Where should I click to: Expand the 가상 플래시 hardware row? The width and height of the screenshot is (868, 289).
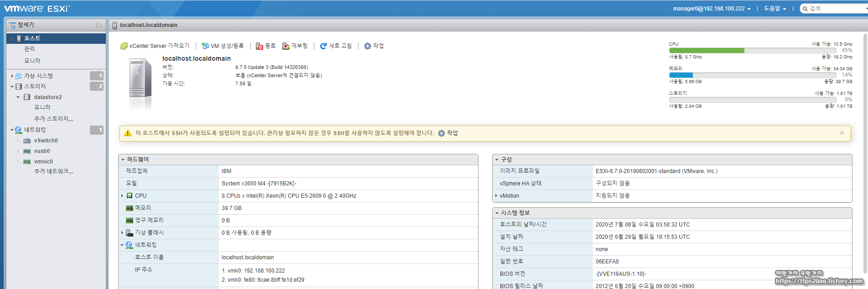(x=122, y=233)
